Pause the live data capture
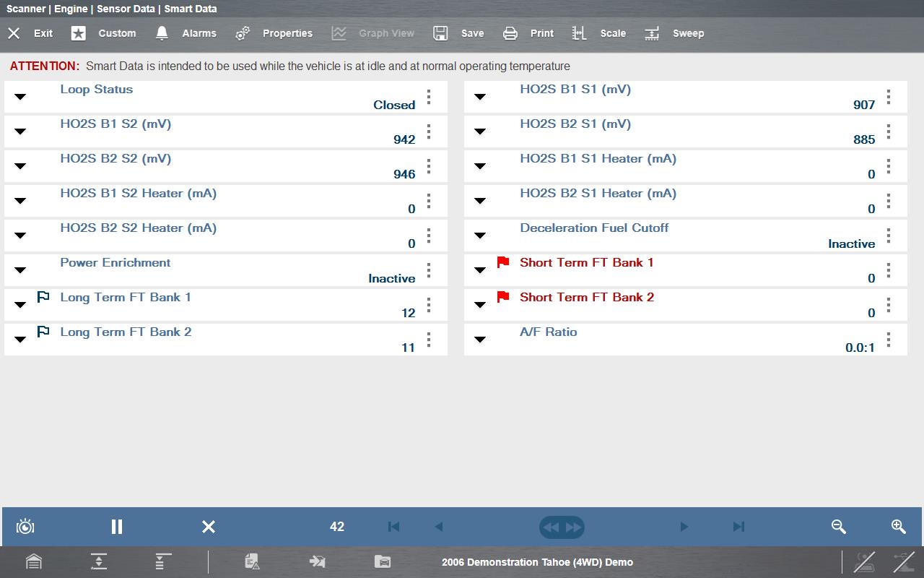The image size is (924, 578). 117,527
